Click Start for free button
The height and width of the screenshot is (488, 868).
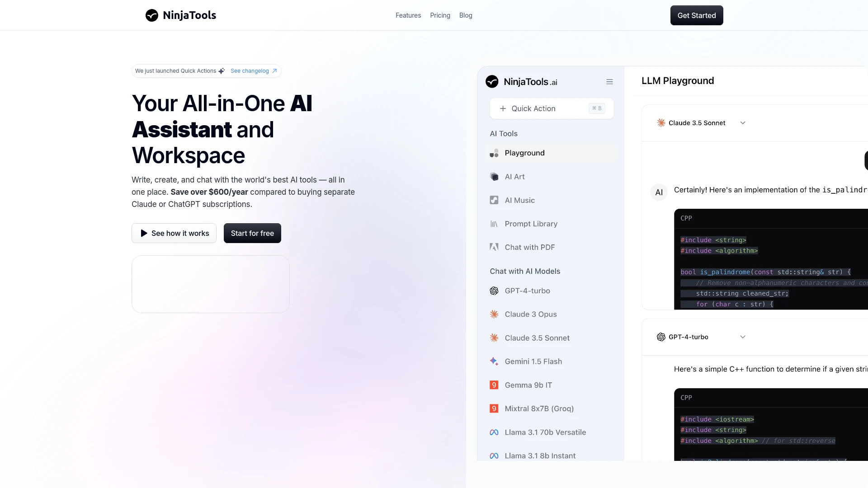point(252,233)
